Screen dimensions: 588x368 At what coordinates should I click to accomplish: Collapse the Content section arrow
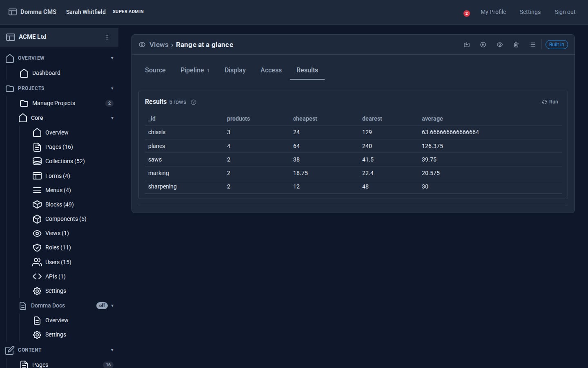pyautogui.click(x=112, y=350)
